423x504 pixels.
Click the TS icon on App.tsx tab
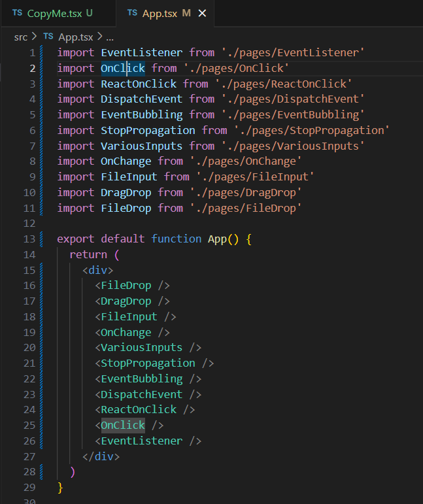(x=132, y=13)
